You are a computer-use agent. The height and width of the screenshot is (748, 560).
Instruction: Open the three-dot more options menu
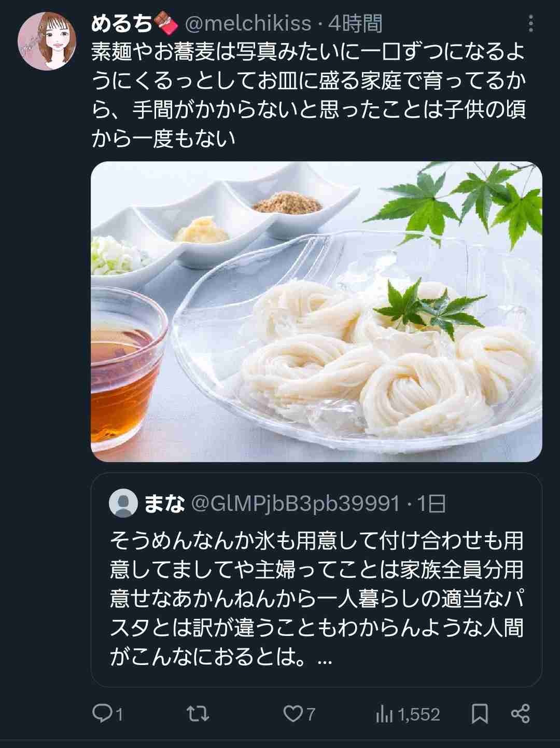(x=530, y=23)
